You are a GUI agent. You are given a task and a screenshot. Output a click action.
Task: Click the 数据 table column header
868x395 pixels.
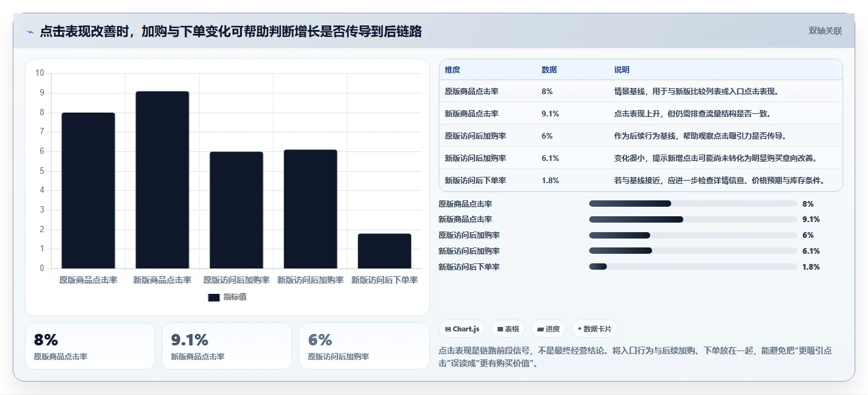549,70
